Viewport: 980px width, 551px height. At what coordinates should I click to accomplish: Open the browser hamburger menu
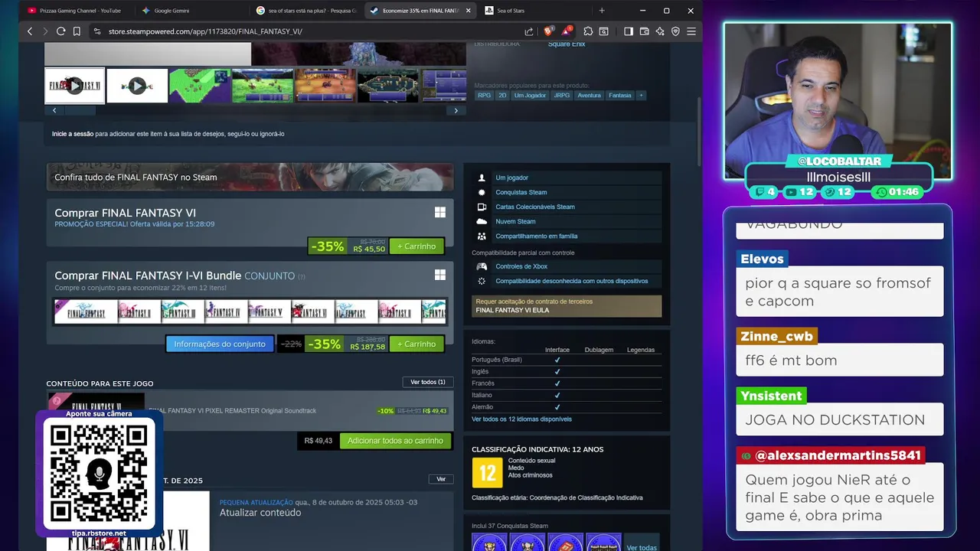(691, 31)
